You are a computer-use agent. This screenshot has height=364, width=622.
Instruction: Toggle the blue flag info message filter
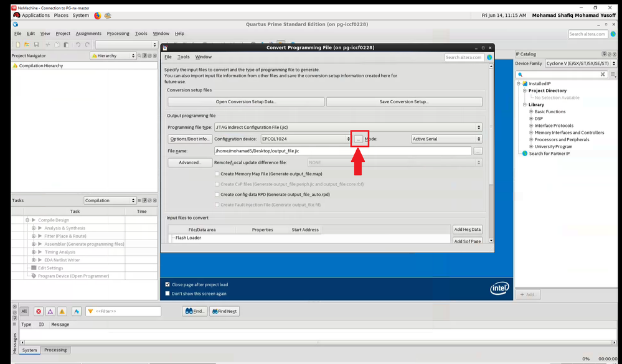(77, 311)
